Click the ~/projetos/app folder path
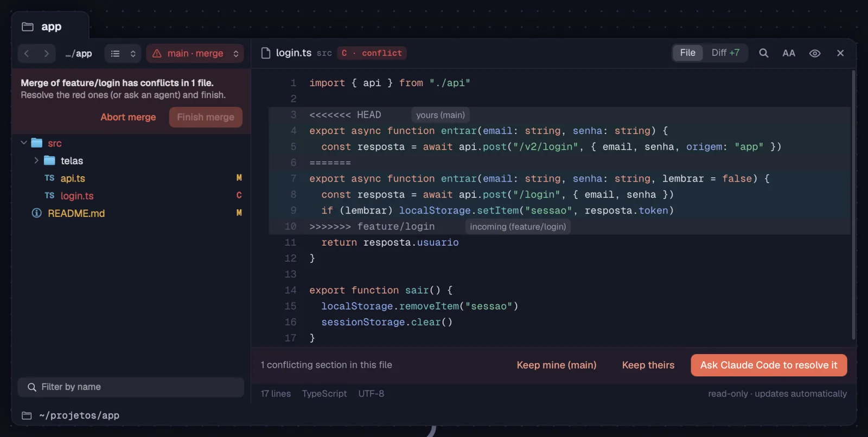Screen dimensions: 868x437 (x=79, y=415)
